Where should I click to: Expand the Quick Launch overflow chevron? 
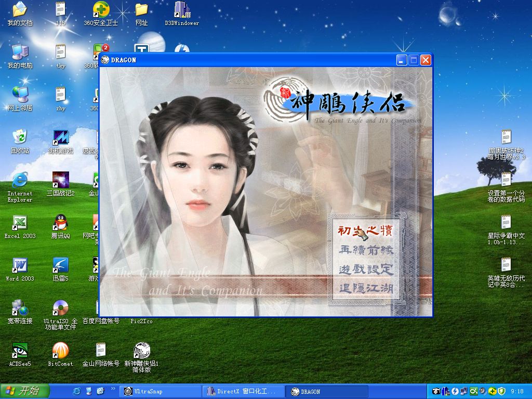113,389
